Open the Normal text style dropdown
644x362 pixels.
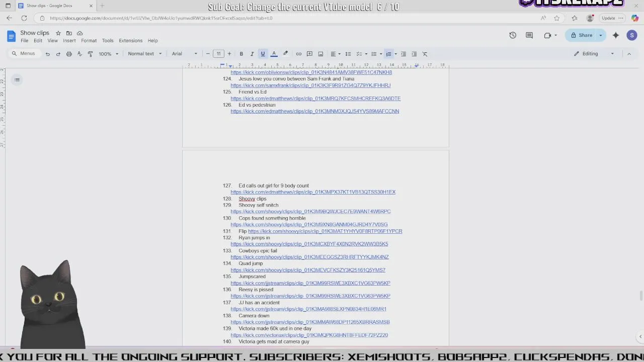145,54
